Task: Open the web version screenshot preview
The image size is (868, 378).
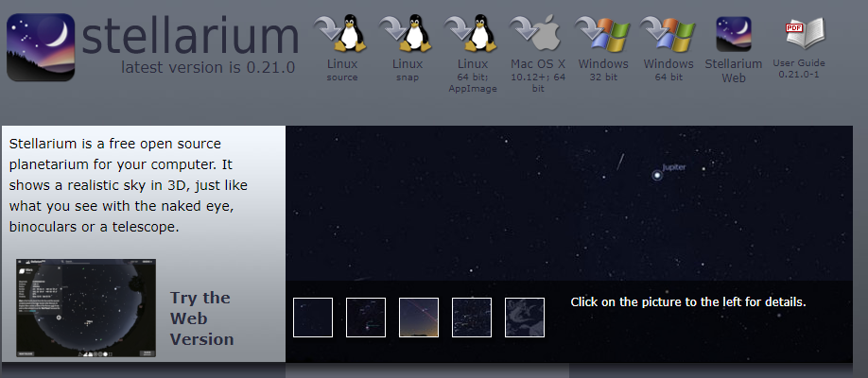Action: click(x=86, y=308)
